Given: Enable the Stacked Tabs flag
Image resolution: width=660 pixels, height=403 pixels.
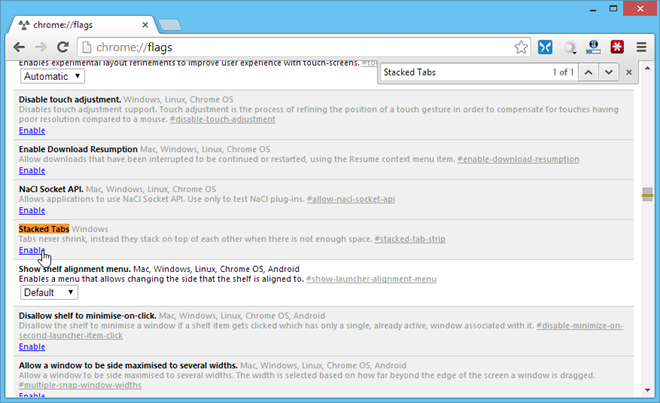Looking at the screenshot, I should (31, 250).
